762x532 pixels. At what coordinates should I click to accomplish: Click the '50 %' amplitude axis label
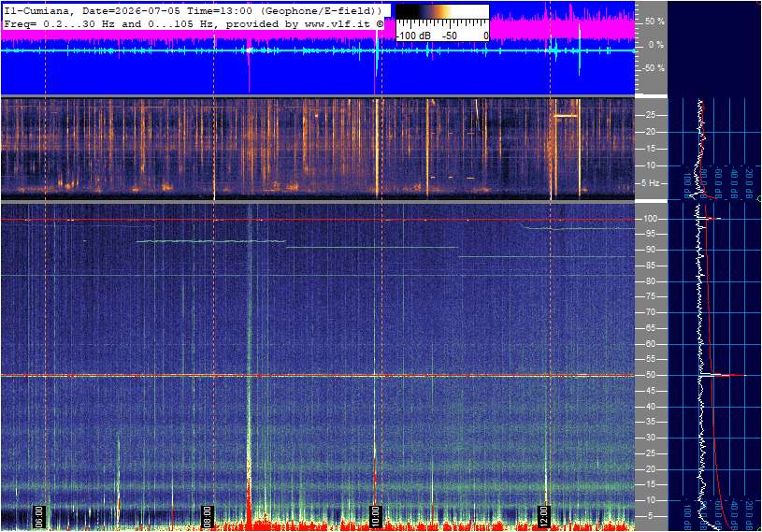pos(654,22)
